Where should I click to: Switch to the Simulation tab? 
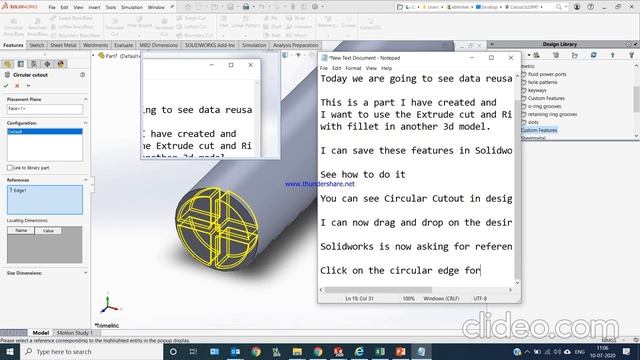click(x=254, y=45)
